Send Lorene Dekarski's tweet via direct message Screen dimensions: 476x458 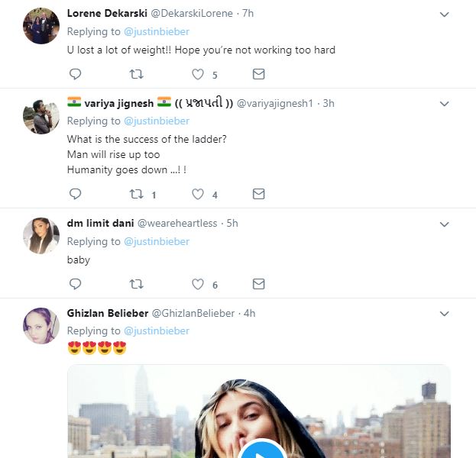coord(258,74)
